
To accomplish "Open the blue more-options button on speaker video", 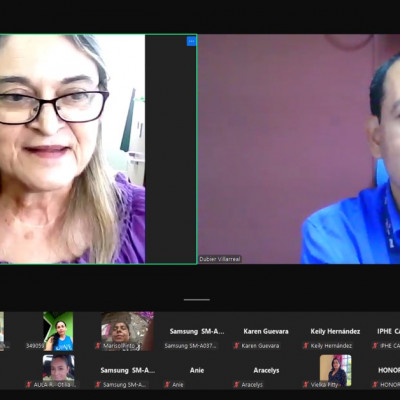I will 191,41.
